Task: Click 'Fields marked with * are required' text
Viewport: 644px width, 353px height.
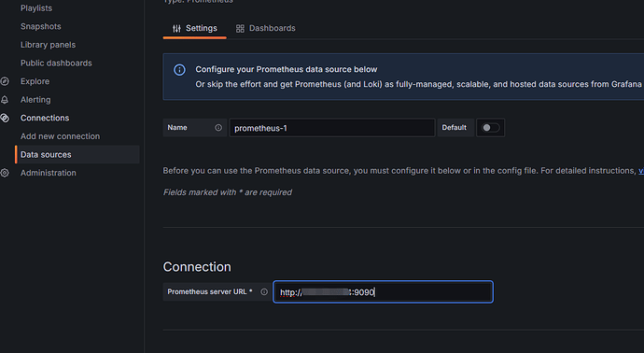Action: (228, 192)
